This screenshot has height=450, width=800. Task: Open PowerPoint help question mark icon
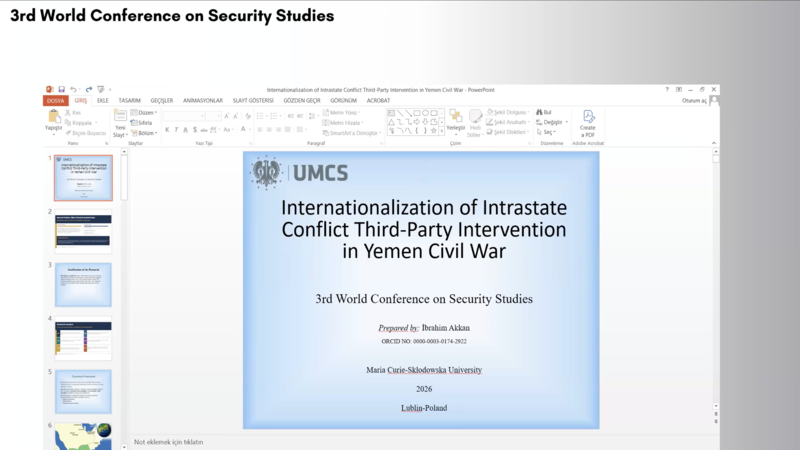tap(667, 89)
